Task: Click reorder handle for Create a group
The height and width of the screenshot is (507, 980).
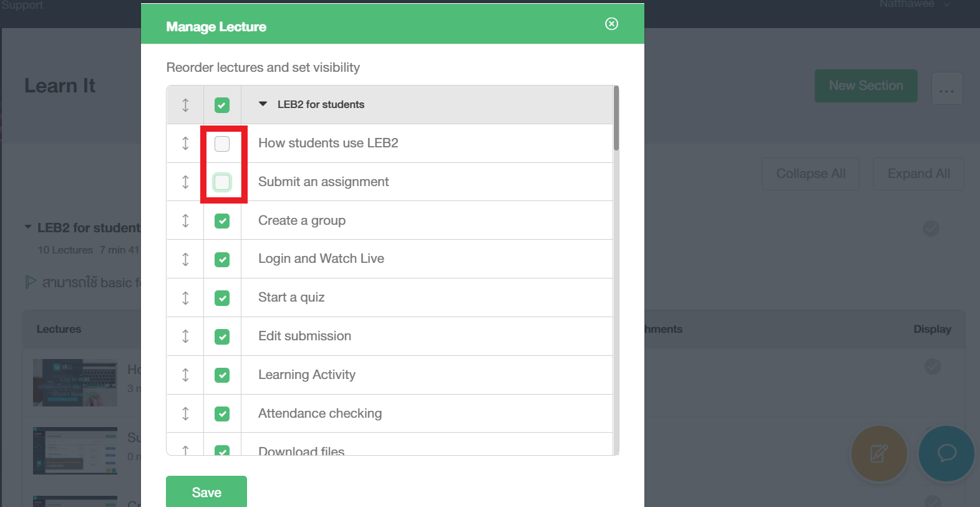Action: (x=185, y=220)
